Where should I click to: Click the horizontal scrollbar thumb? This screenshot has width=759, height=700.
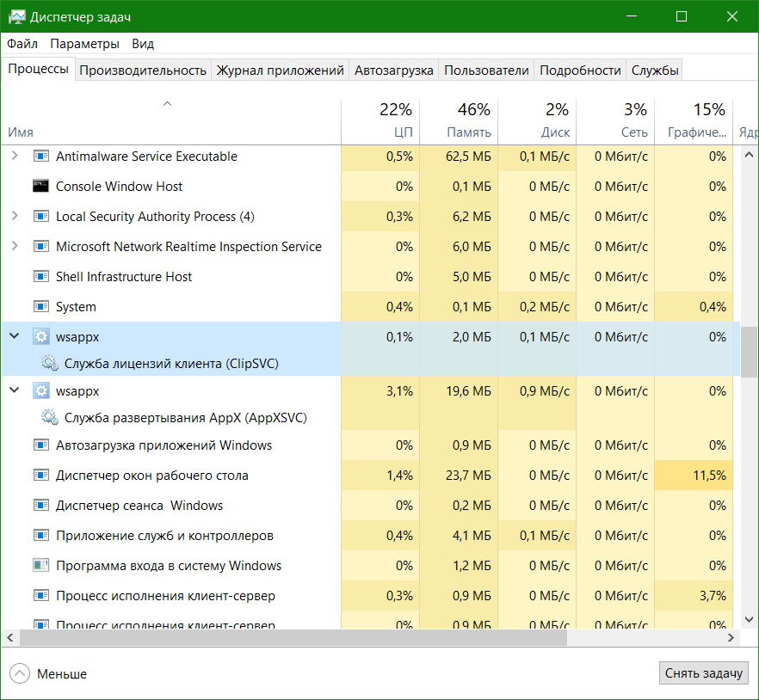[293, 638]
